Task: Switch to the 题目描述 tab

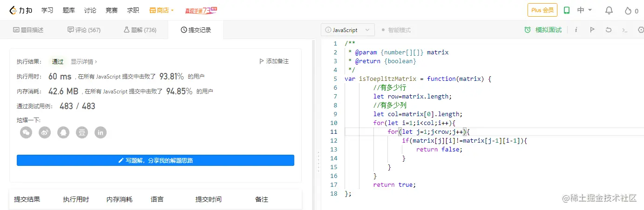Action: pyautogui.click(x=28, y=30)
